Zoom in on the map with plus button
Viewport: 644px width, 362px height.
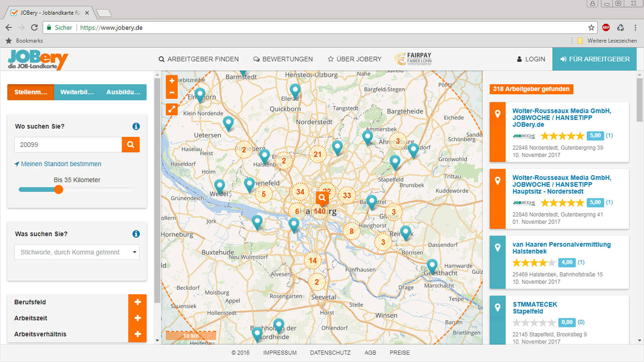click(x=172, y=81)
